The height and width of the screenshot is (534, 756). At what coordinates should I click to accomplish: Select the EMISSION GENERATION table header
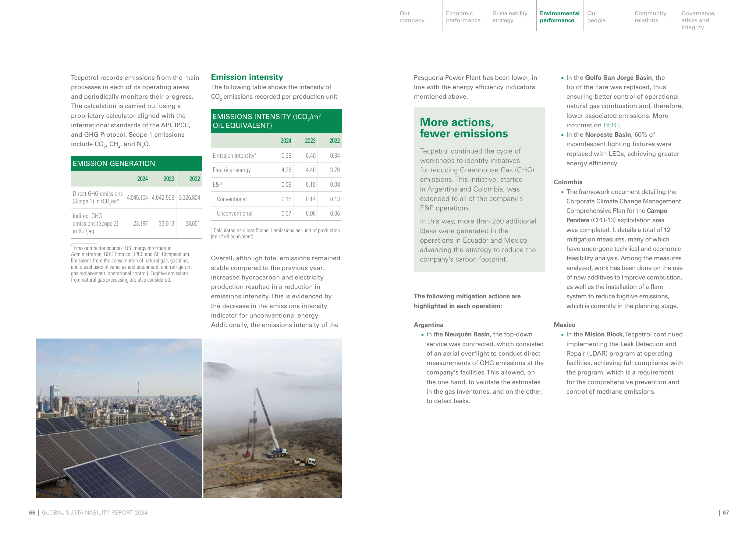pos(136,163)
